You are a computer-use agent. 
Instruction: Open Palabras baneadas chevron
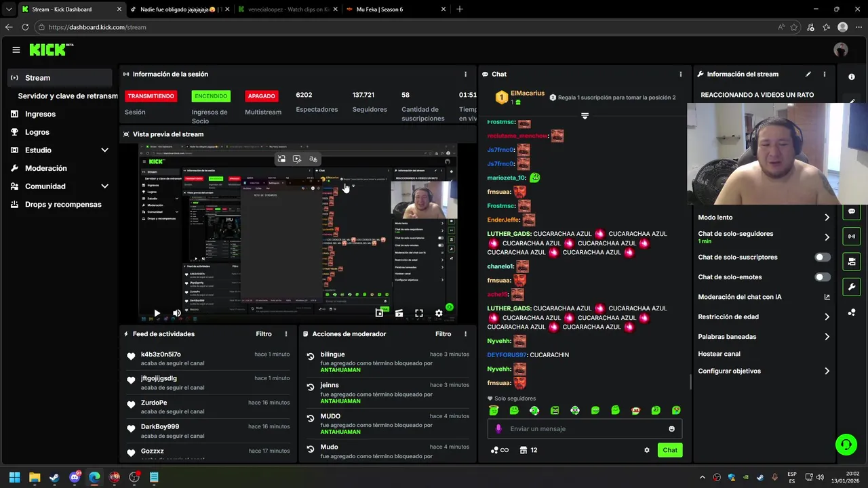827,337
